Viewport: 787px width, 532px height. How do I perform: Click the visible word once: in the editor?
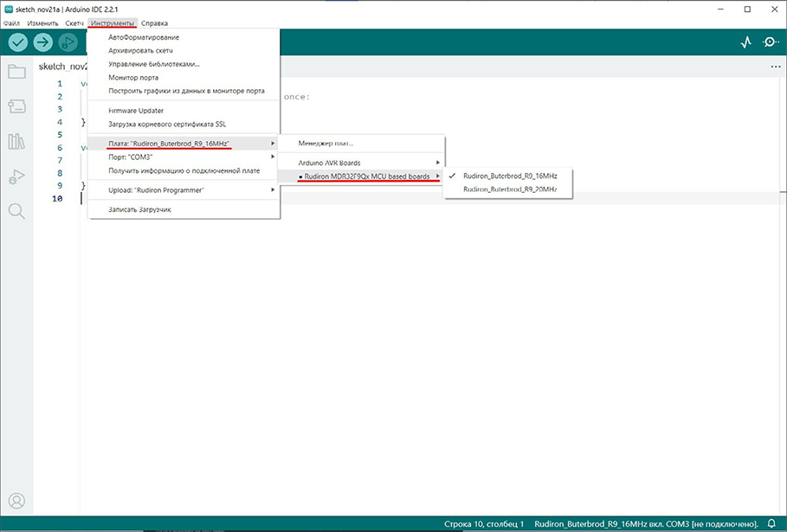coord(297,97)
